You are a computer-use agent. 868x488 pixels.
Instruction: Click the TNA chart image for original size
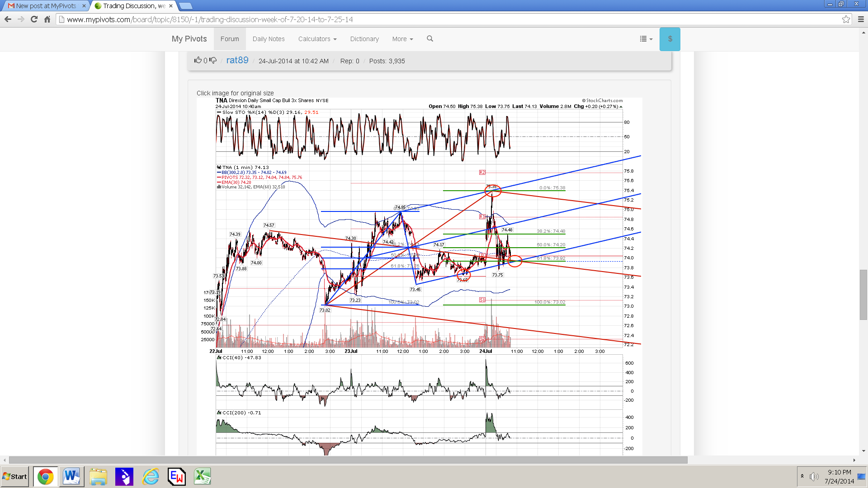tap(419, 276)
